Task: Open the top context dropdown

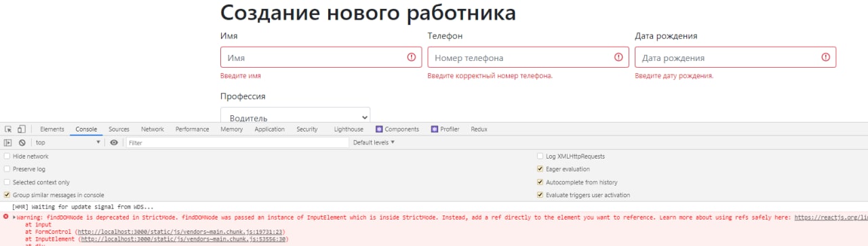Action: (68, 143)
